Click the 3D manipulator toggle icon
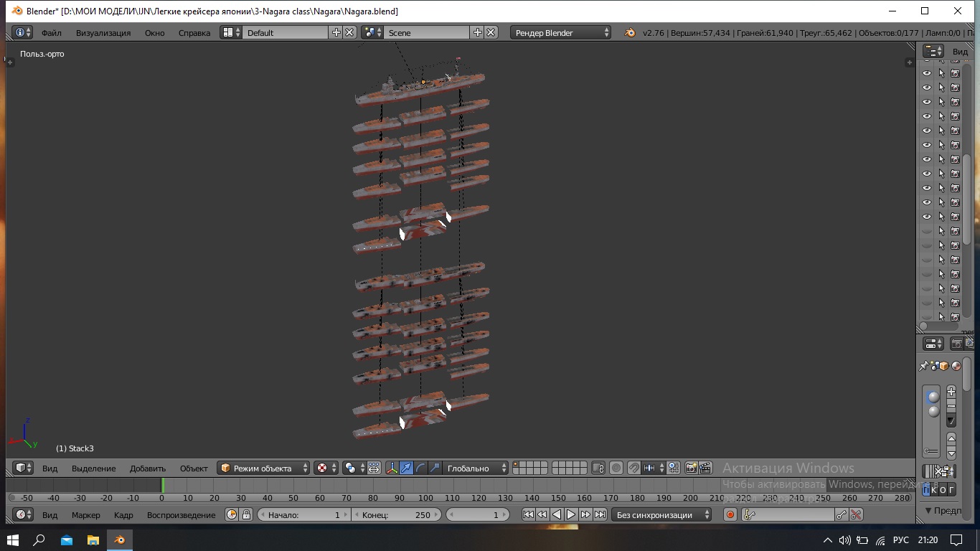 (392, 468)
